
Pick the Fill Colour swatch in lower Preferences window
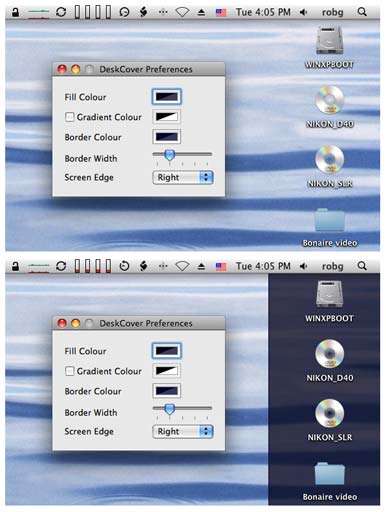167,351
